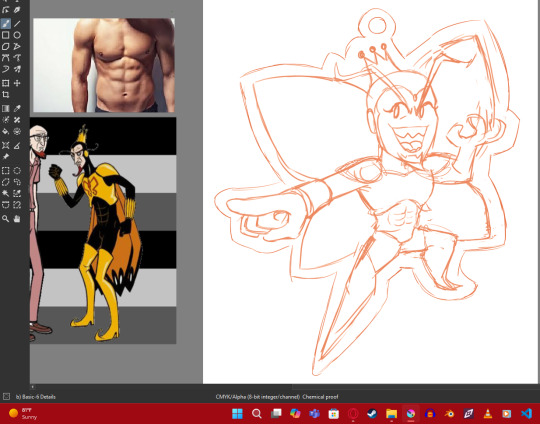Open VLC media player from the taskbar

click(x=488, y=413)
